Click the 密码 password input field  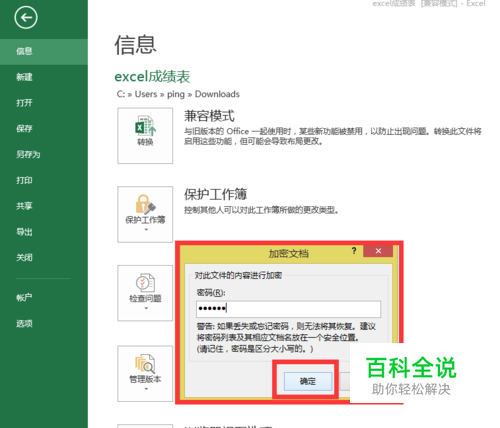click(x=288, y=309)
